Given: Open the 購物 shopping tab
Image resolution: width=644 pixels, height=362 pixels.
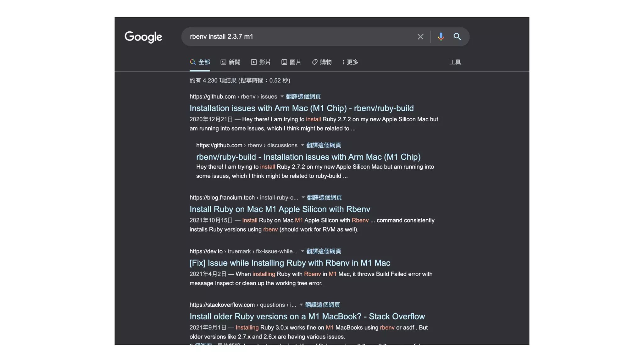Looking at the screenshot, I should tap(322, 62).
